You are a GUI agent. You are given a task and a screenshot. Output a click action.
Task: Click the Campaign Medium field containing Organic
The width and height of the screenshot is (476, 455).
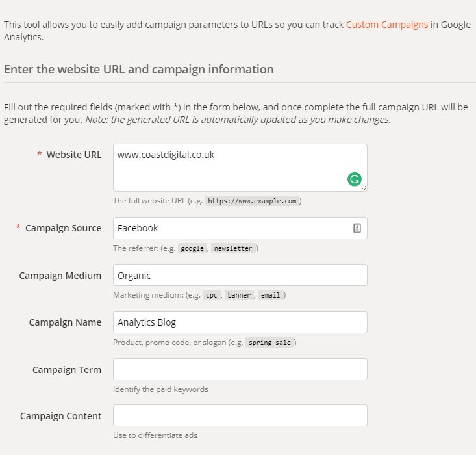(240, 275)
